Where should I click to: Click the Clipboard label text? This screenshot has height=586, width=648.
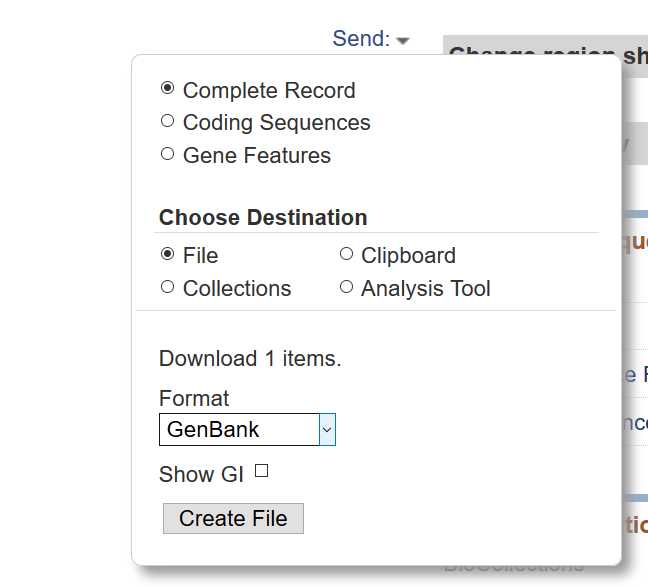(408, 255)
